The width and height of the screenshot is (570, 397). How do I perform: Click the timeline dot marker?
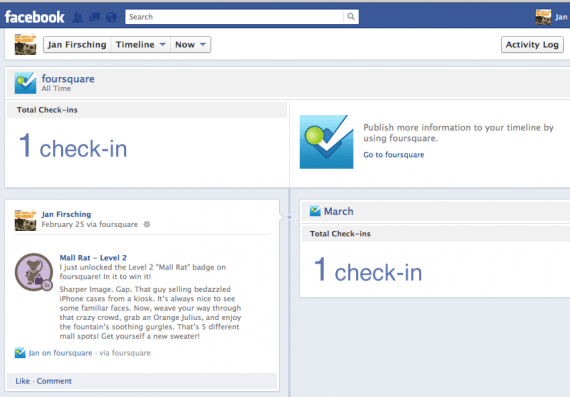[x=289, y=217]
